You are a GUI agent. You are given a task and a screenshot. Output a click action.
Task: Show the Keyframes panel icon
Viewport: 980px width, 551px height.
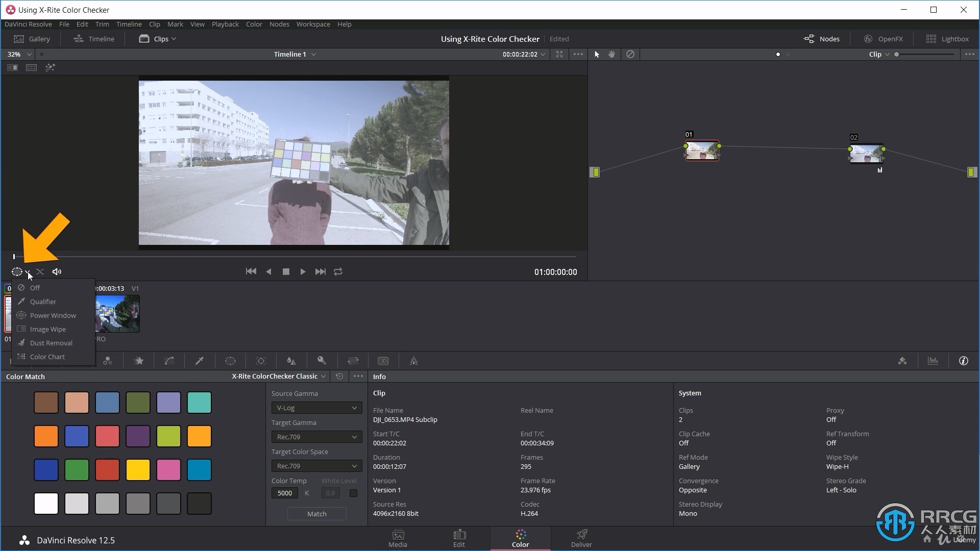902,361
